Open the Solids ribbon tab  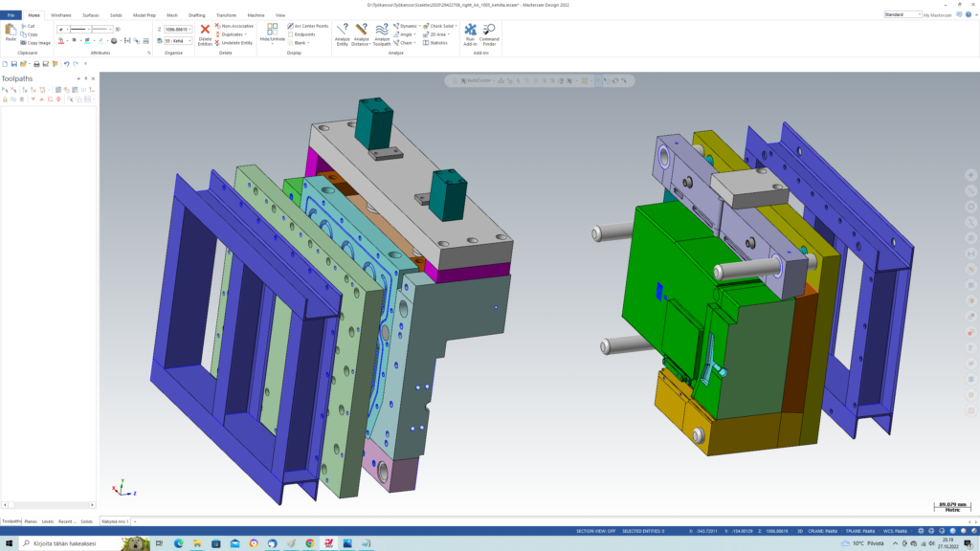coord(115,15)
